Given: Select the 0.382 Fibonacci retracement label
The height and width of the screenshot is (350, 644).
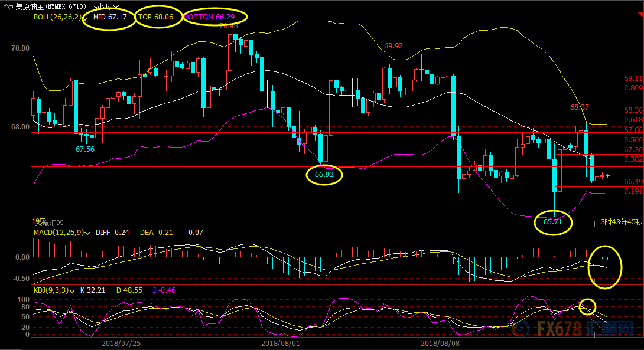Looking at the screenshot, I should click(x=633, y=159).
